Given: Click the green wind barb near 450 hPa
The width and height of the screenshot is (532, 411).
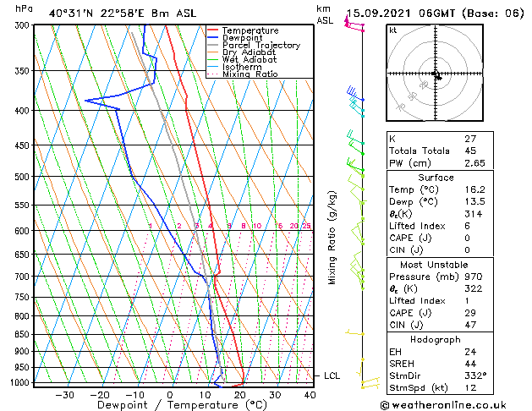Looking at the screenshot, I should tap(353, 141).
